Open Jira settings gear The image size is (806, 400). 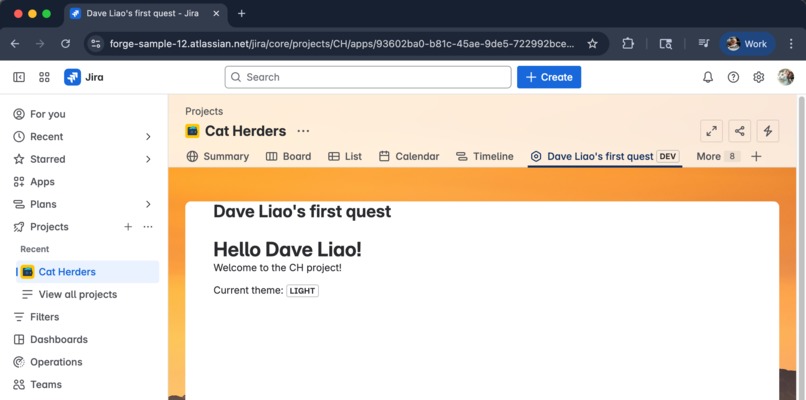[x=758, y=77]
